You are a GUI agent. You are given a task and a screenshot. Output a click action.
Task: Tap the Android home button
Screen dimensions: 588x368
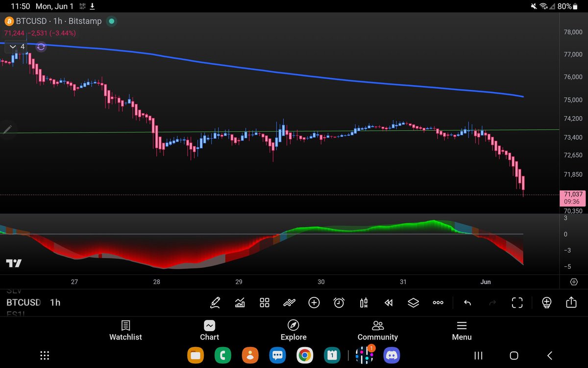[x=514, y=356]
